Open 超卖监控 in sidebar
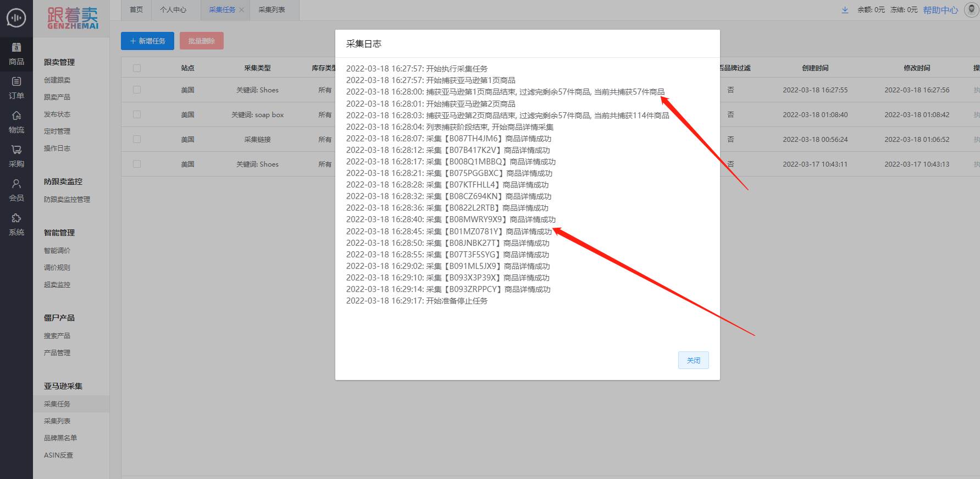Image resolution: width=980 pixels, height=479 pixels. (x=57, y=284)
